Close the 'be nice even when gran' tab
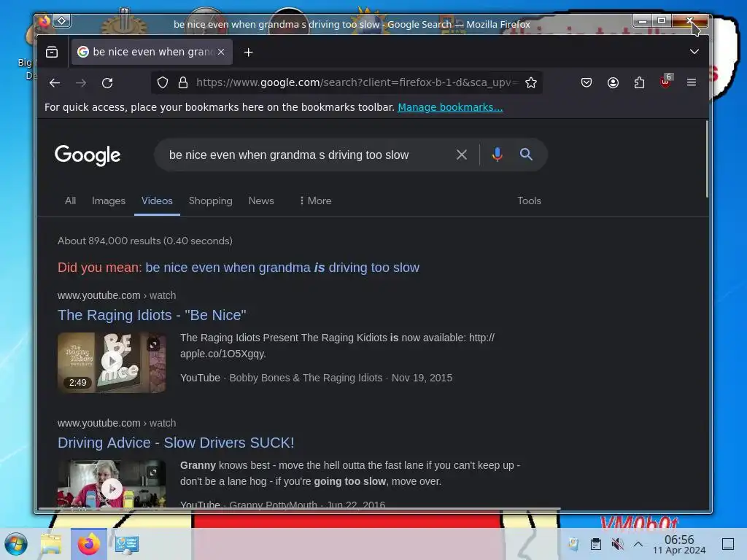Image resolution: width=747 pixels, height=560 pixels. click(221, 52)
